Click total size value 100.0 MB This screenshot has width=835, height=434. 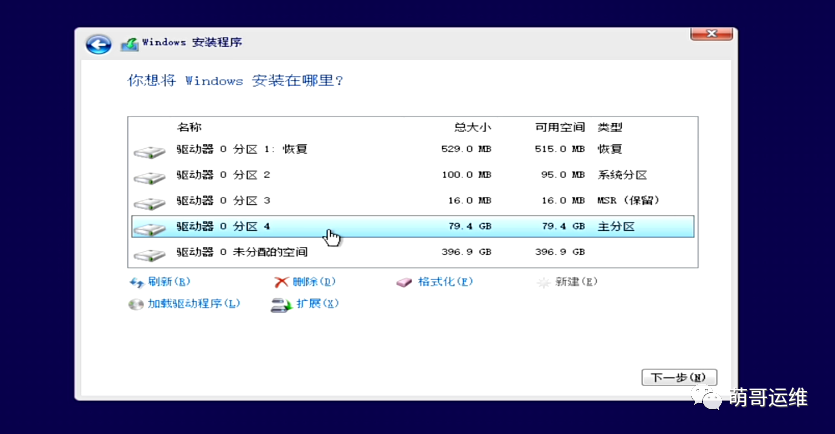point(466,175)
